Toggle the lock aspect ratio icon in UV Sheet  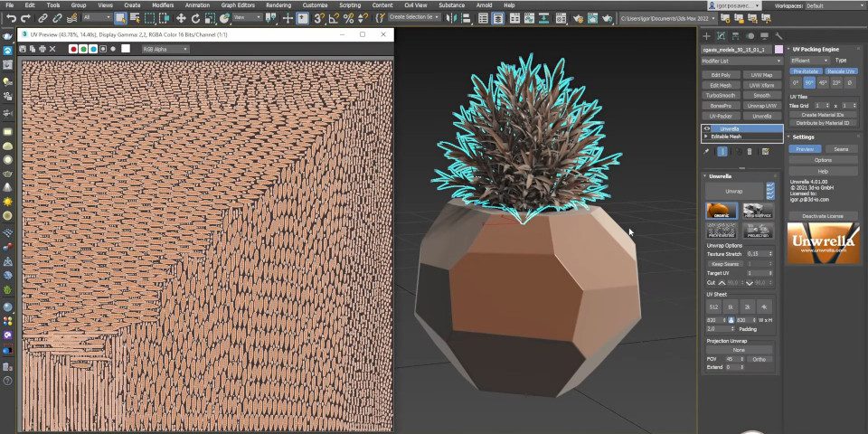tap(731, 320)
